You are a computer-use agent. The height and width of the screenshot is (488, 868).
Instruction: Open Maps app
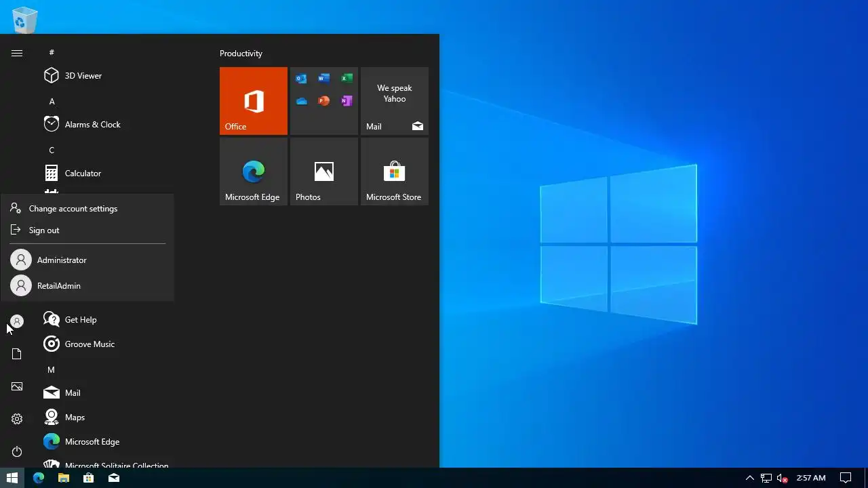click(108, 418)
